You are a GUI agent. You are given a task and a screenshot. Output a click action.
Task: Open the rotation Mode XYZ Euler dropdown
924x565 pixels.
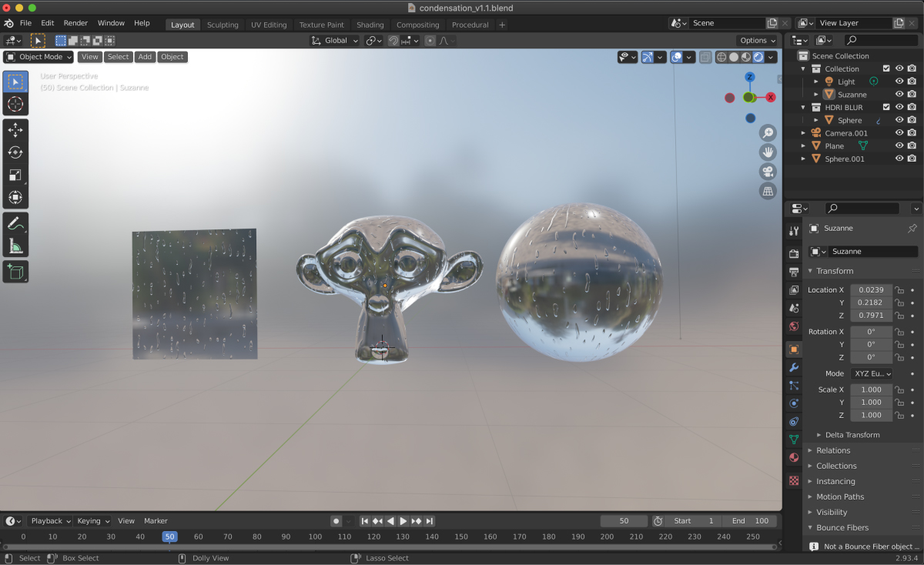[x=872, y=373]
